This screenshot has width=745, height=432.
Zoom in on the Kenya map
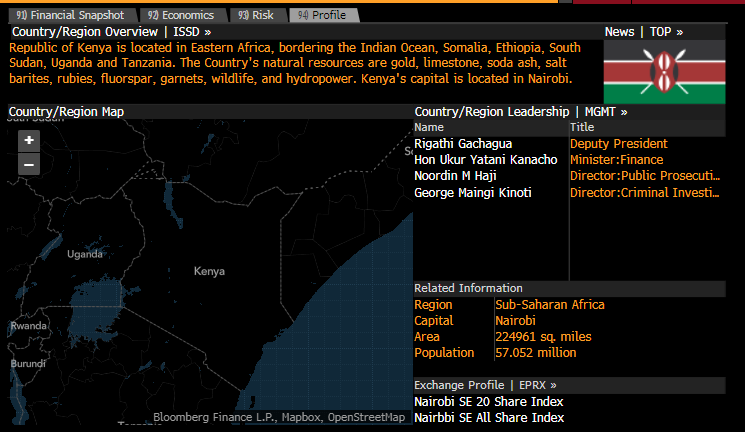29,141
